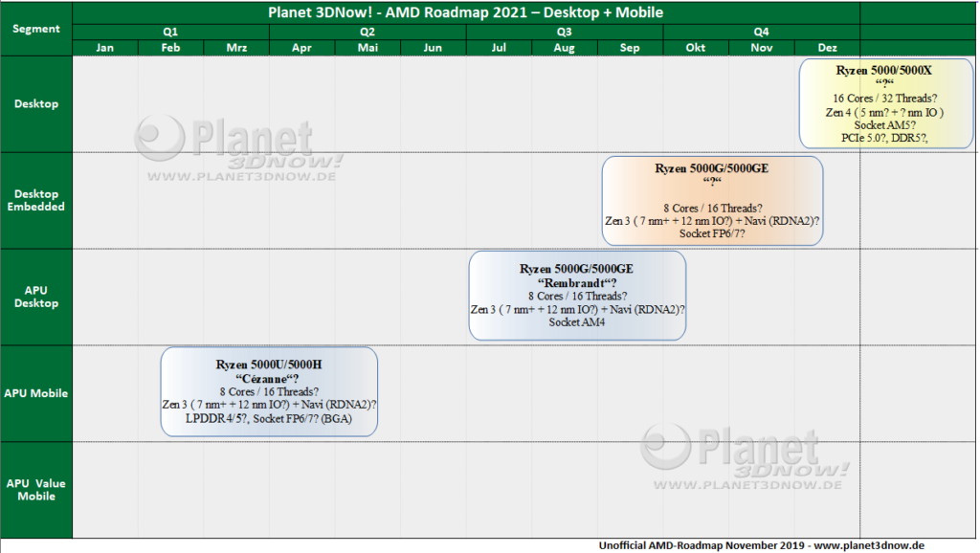Select the Sep month header
Screen dimensions: 980x553
point(630,48)
